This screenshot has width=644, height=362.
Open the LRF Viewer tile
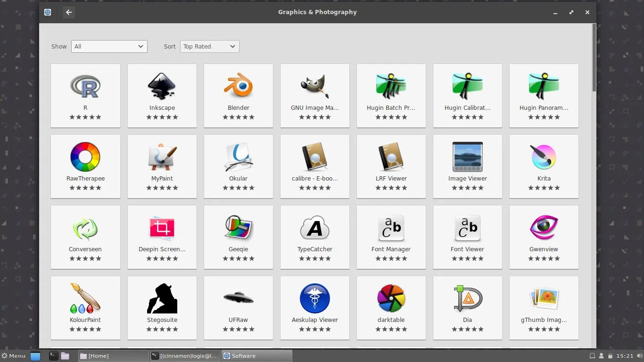[x=391, y=166]
